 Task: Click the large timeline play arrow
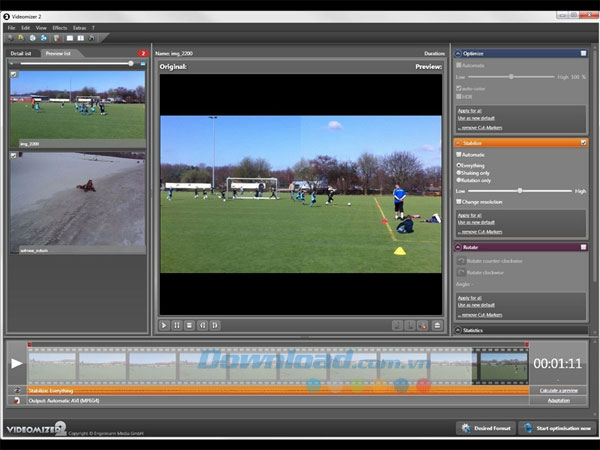pos(16,363)
